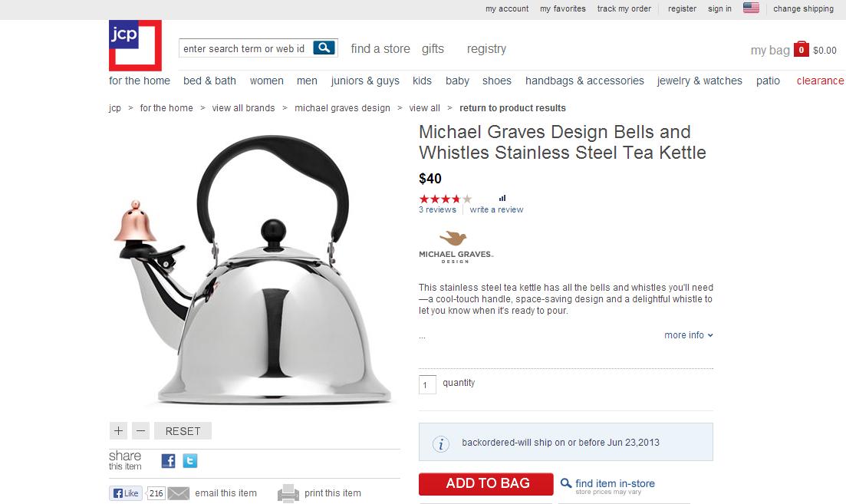Viewport: 846px width, 504px height.
Task: Open the bed & bath menu
Action: click(209, 81)
